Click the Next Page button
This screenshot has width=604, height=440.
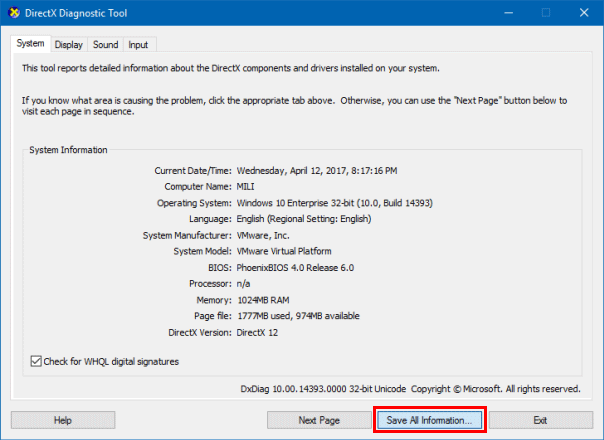(x=319, y=420)
